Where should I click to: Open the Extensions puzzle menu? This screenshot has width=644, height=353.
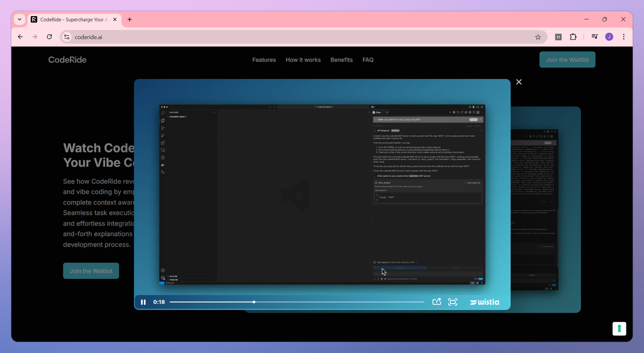[573, 37]
